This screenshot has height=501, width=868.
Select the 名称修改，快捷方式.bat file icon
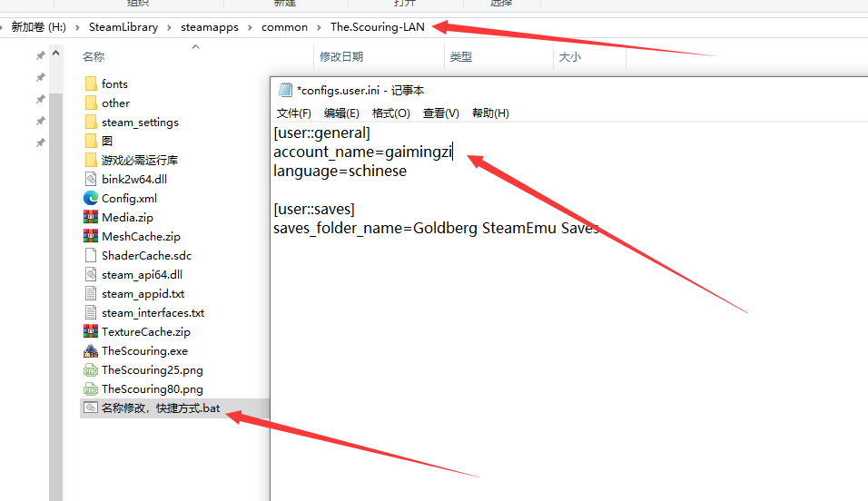[x=91, y=408]
